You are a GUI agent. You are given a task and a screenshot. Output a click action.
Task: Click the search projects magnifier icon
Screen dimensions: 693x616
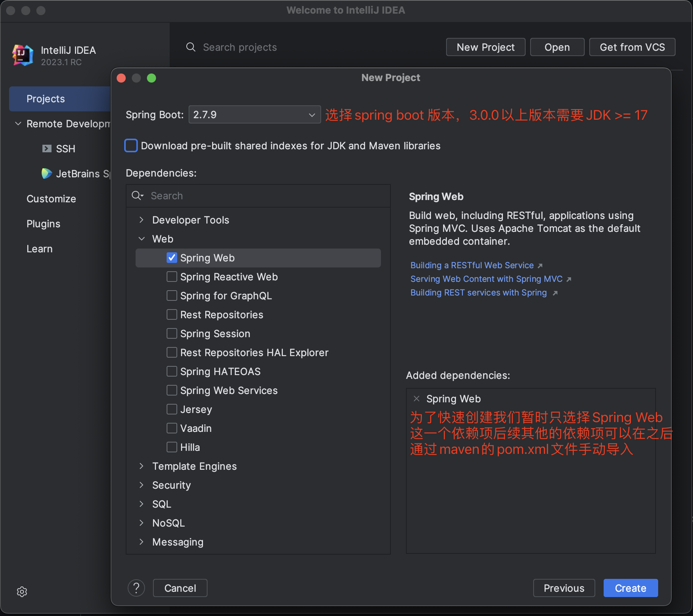(191, 47)
